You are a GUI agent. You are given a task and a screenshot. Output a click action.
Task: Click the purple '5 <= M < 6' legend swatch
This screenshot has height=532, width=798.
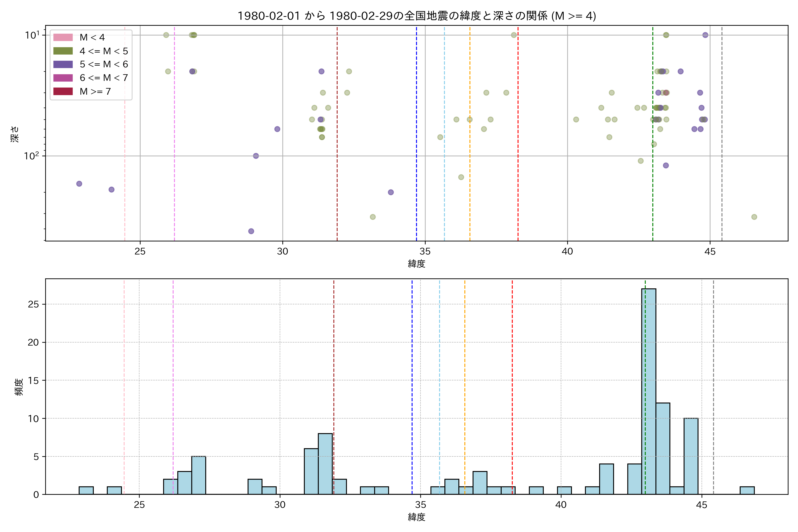(63, 65)
